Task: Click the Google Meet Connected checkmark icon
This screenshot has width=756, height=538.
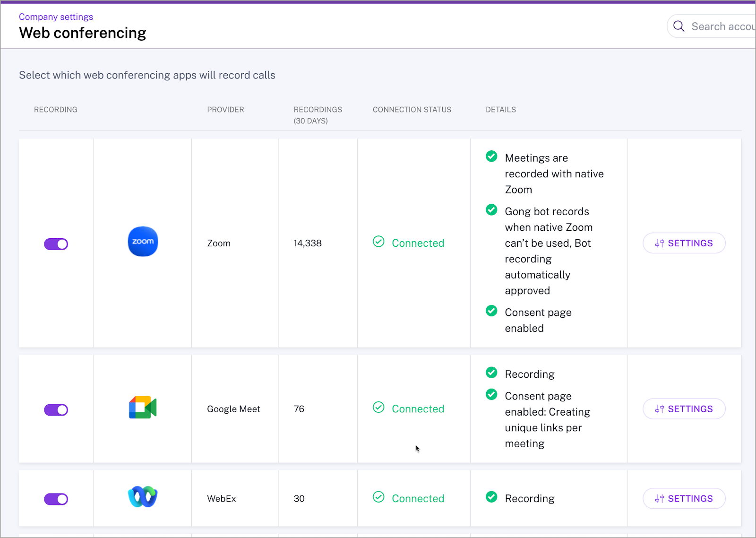Action: (x=378, y=407)
